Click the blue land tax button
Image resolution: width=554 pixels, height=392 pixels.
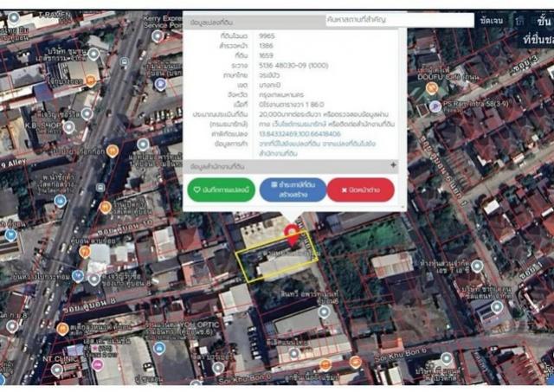(x=293, y=190)
